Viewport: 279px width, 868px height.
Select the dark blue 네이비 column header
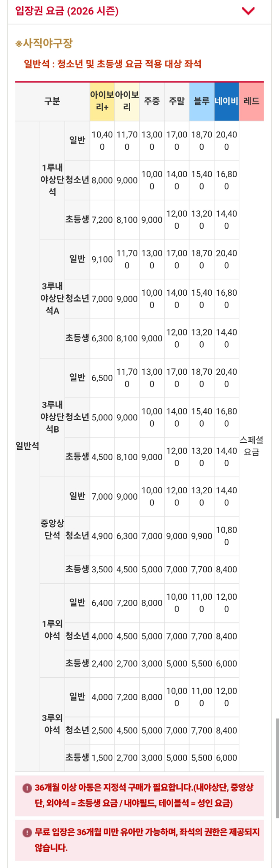(x=227, y=101)
